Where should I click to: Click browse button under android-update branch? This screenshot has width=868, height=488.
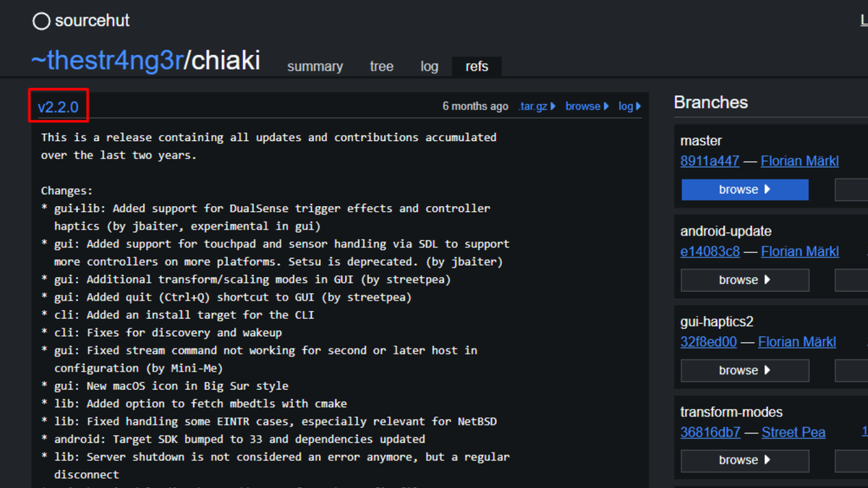tap(744, 280)
